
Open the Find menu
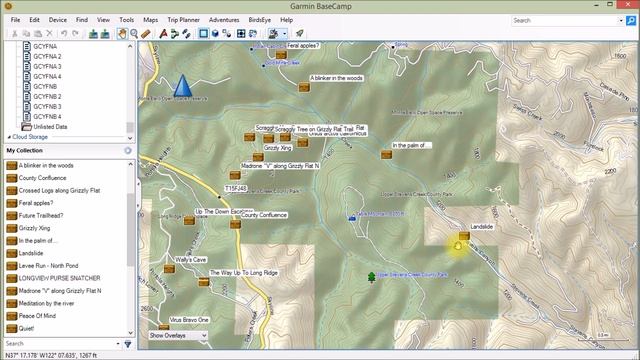point(82,20)
